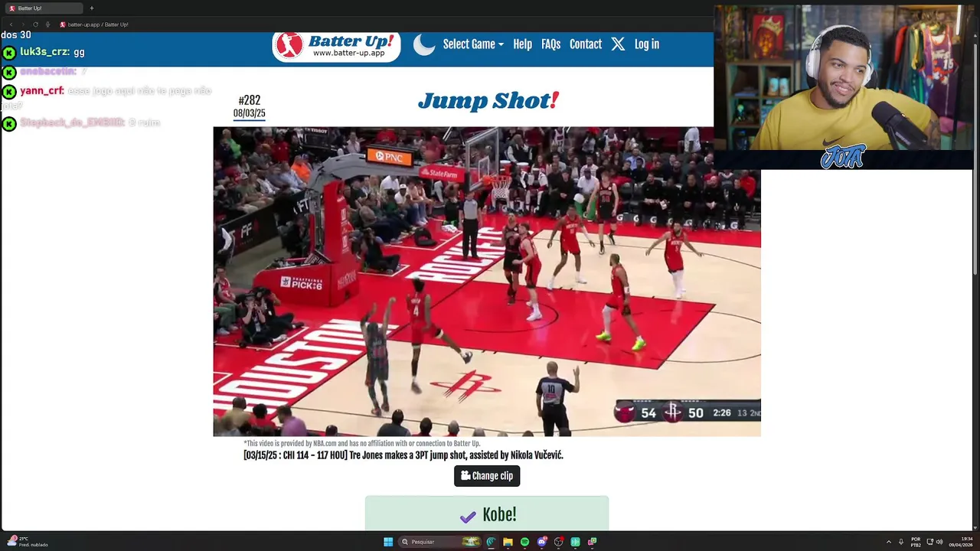Screen dimensions: 980x551
Task: Click the Jump Shot! game title
Action: click(488, 101)
